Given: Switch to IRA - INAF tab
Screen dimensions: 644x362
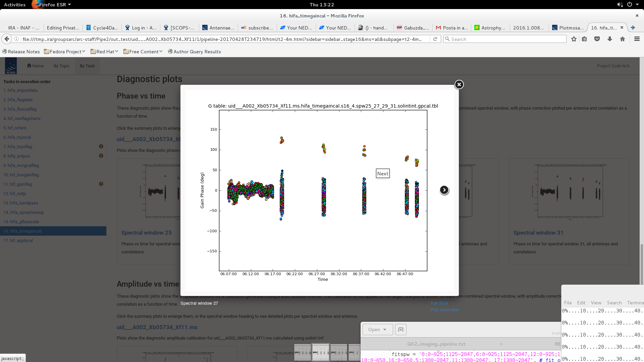Looking at the screenshot, I should (x=23, y=28).
